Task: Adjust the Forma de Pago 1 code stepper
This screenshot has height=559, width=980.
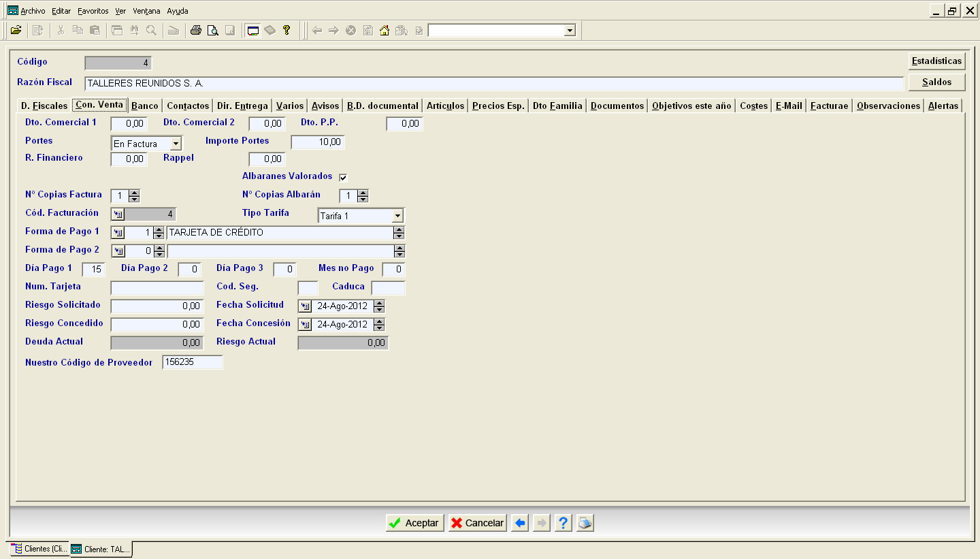Action: pos(159,233)
